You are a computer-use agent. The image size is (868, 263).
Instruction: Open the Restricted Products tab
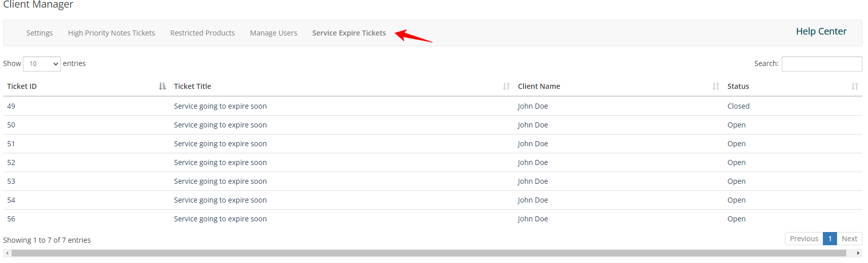(202, 33)
